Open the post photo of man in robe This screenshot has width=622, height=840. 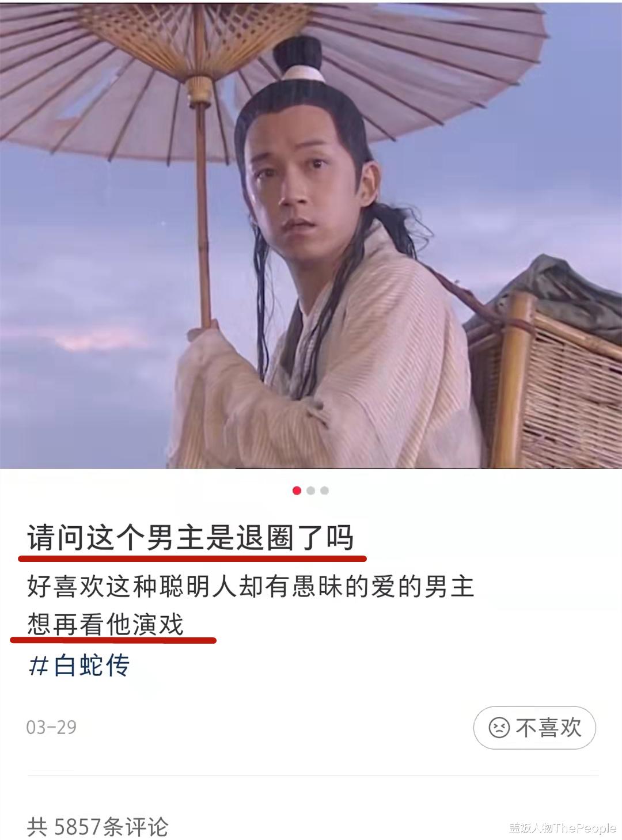tap(311, 235)
